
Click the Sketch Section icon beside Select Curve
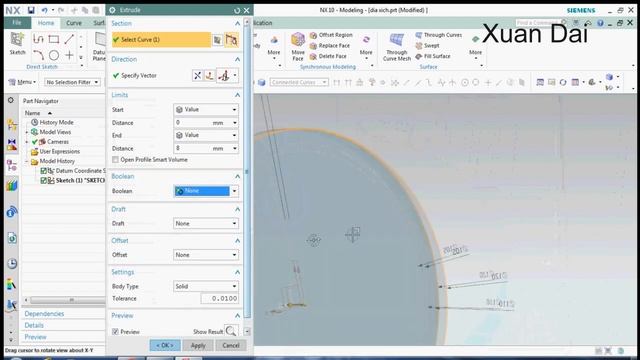(x=218, y=40)
